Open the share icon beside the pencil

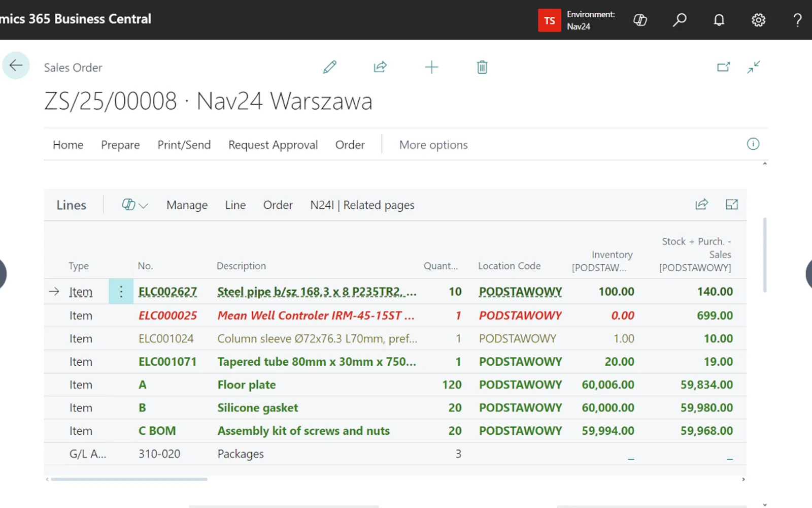tap(380, 67)
